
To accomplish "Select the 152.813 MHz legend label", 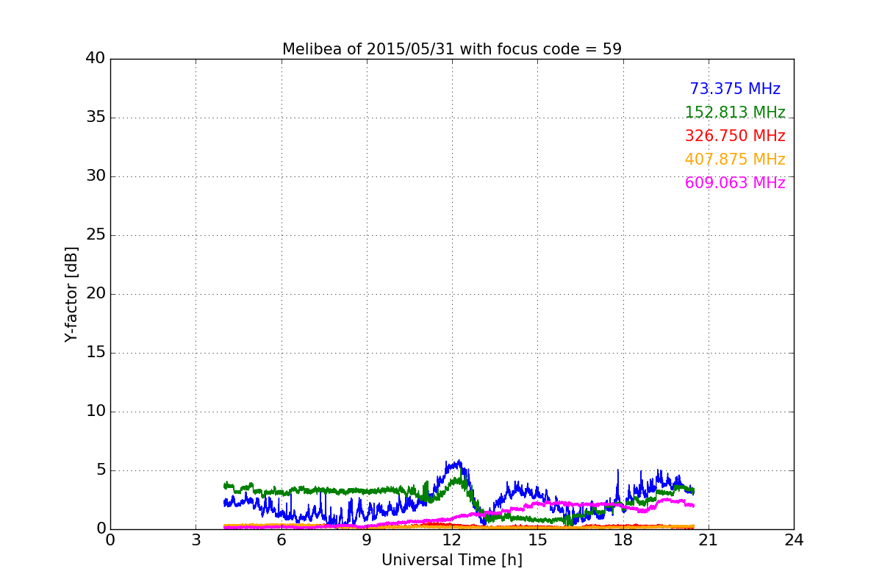I will click(735, 112).
